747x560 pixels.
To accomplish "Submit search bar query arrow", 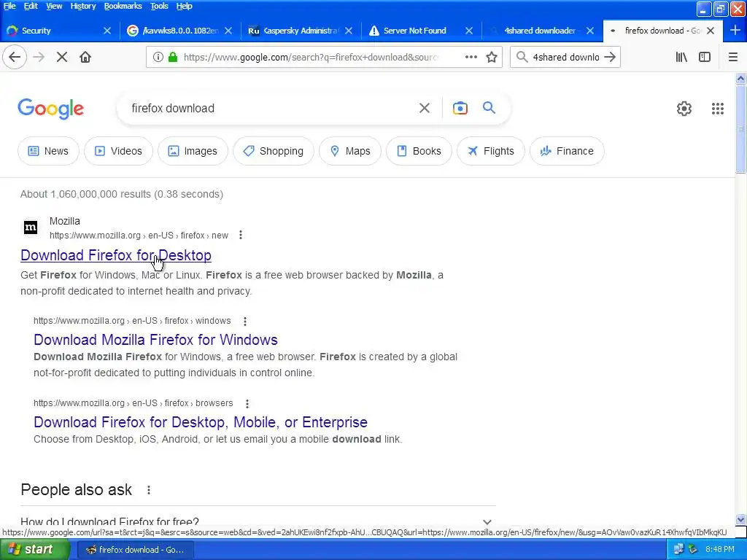I will tap(610, 57).
